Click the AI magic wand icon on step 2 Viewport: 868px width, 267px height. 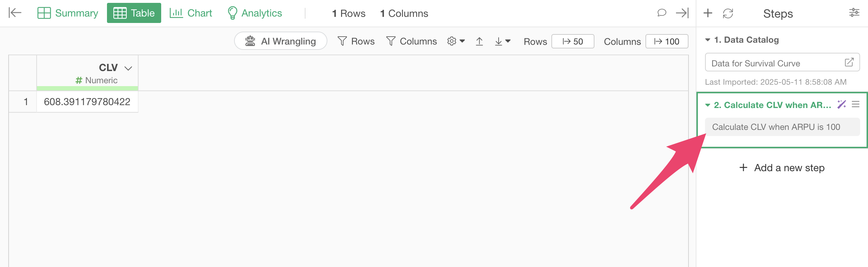[x=841, y=104]
